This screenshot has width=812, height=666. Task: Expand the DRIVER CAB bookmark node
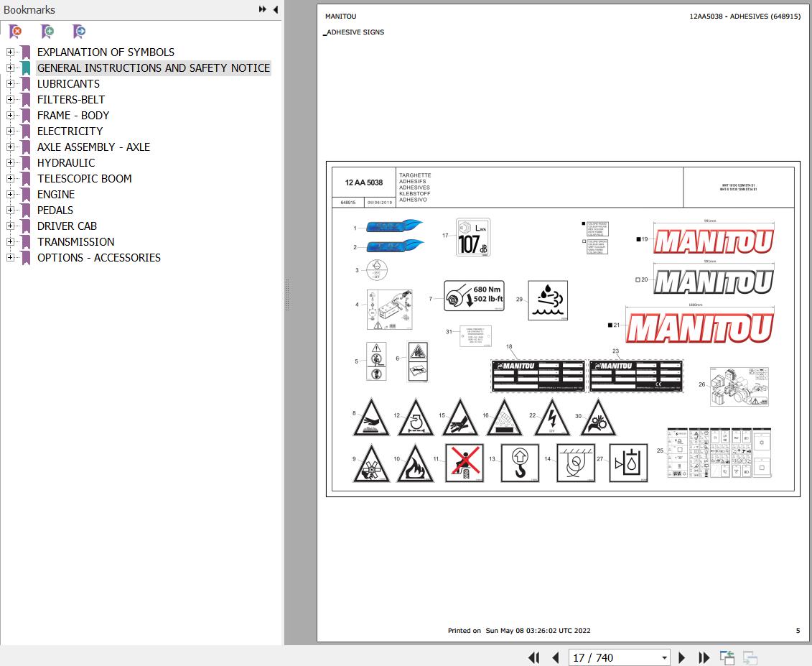10,226
